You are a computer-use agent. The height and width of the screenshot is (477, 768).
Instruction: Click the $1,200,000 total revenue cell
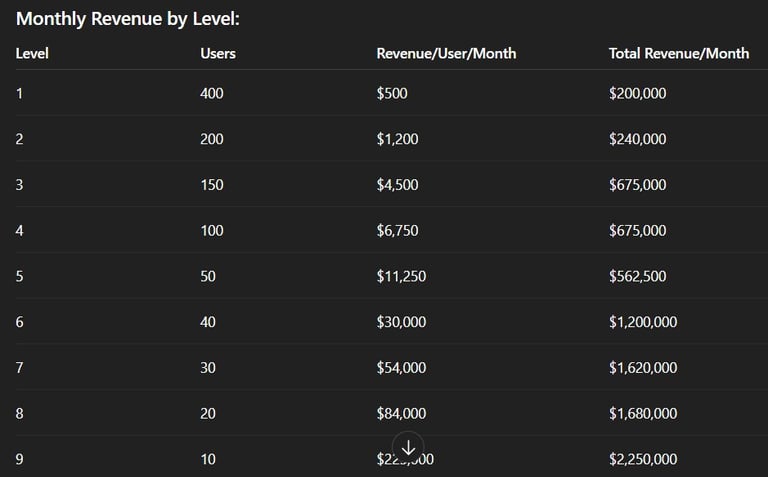[x=643, y=322]
